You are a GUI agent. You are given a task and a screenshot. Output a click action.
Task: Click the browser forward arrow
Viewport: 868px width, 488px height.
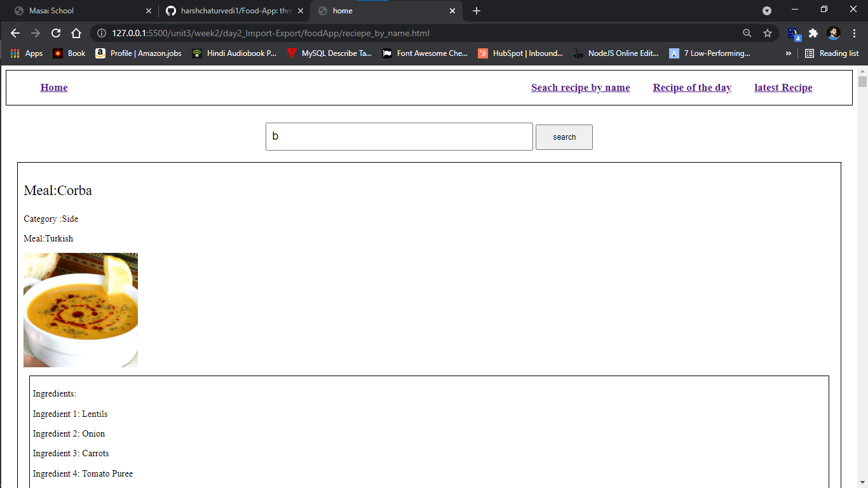[36, 33]
